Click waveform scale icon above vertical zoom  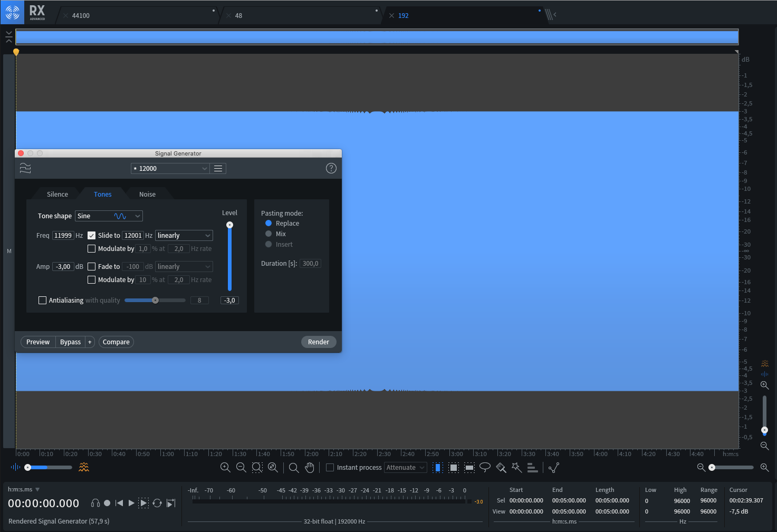[765, 374]
